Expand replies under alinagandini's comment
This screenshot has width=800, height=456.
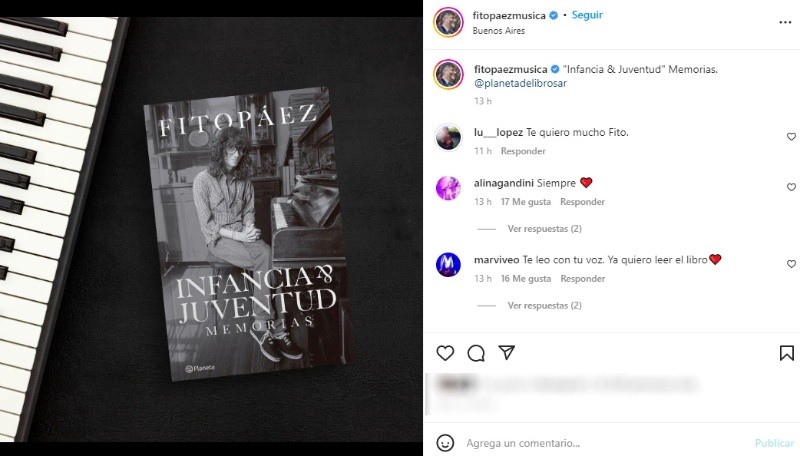[x=544, y=229]
